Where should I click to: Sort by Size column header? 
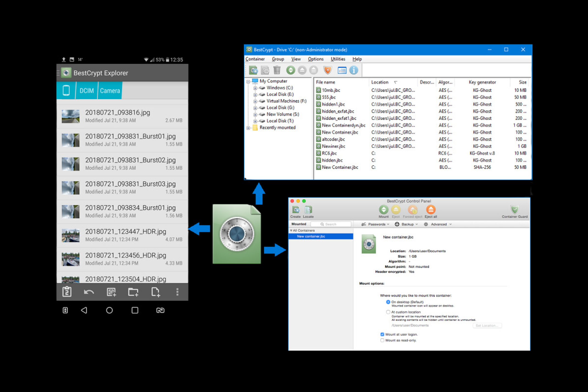[519, 82]
